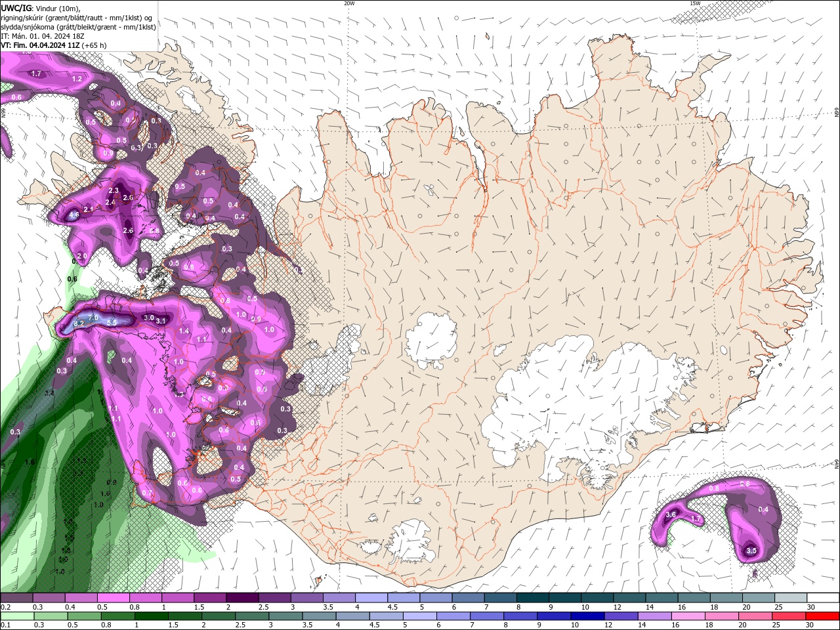Click the white 30 swatch ending upper legend

823,598
